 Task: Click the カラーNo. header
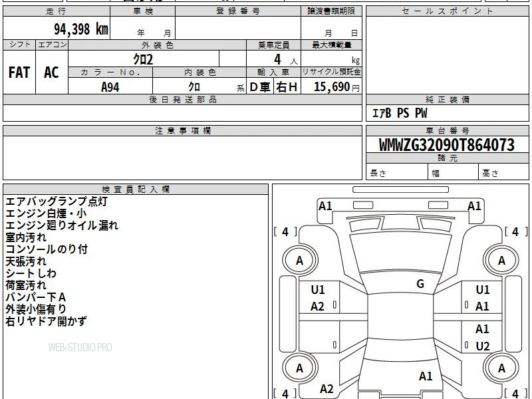click(110, 72)
